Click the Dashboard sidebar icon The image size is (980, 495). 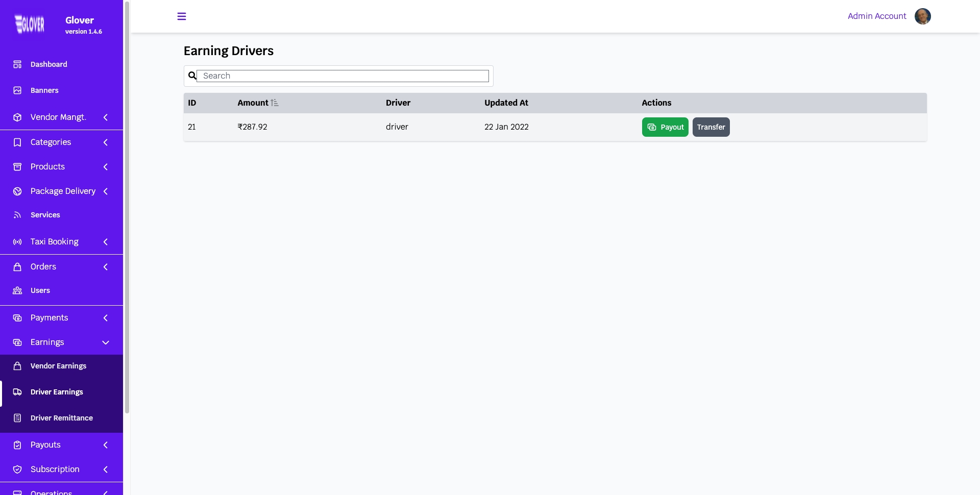pyautogui.click(x=17, y=64)
